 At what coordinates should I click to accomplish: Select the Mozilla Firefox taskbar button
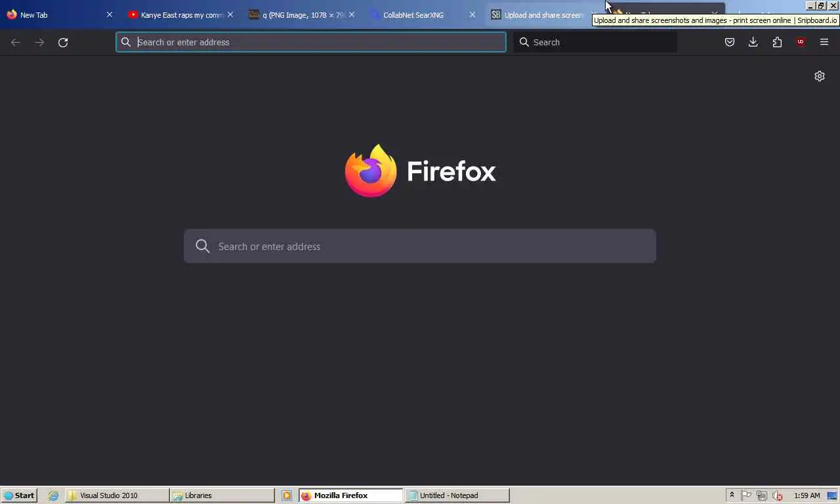click(x=351, y=495)
